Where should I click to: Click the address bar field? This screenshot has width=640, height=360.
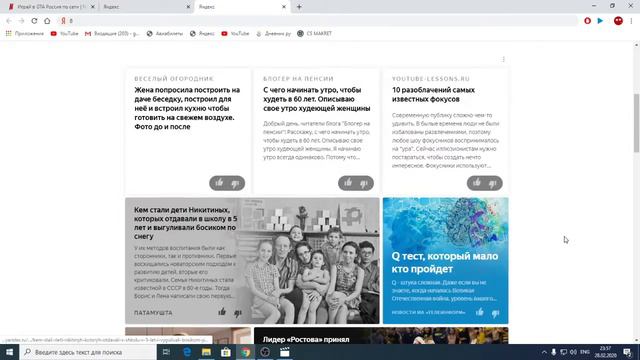pos(318,21)
